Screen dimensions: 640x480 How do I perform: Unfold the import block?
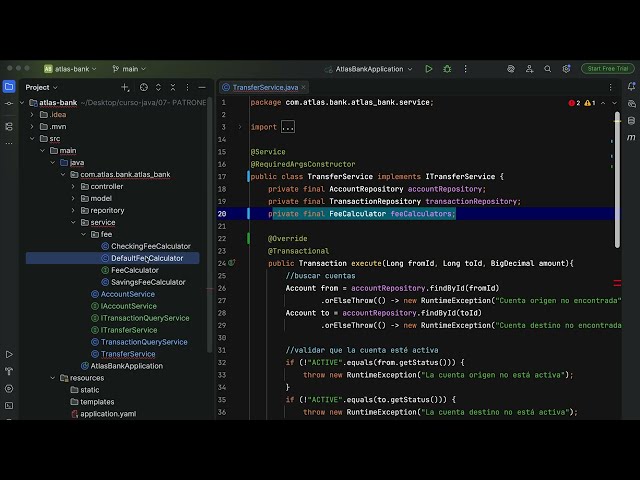(240, 127)
